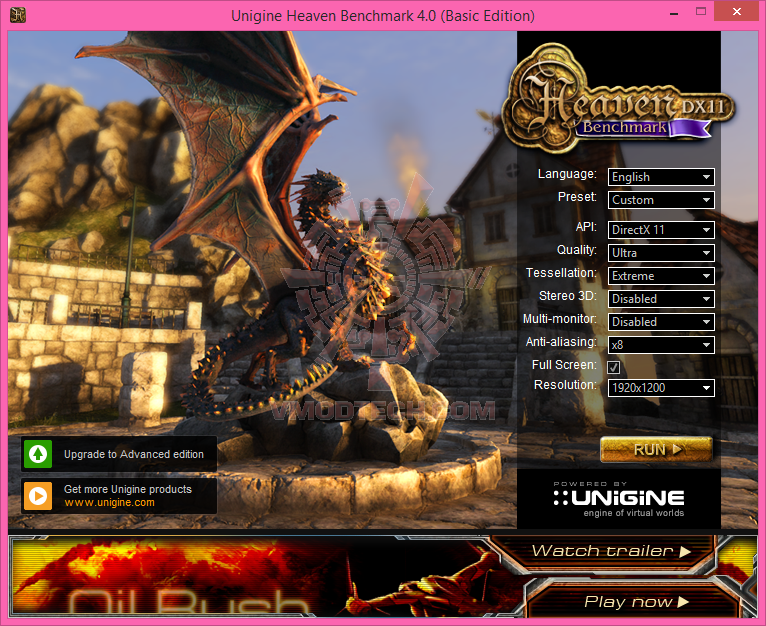Open the Tessellation dropdown set to Extreme
Image resolution: width=766 pixels, height=626 pixels.
point(661,276)
